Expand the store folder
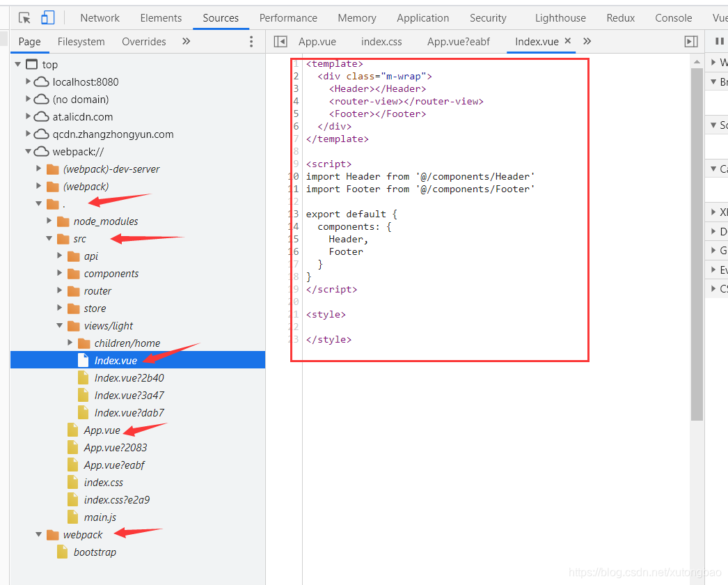This screenshot has width=728, height=585. coord(59,308)
